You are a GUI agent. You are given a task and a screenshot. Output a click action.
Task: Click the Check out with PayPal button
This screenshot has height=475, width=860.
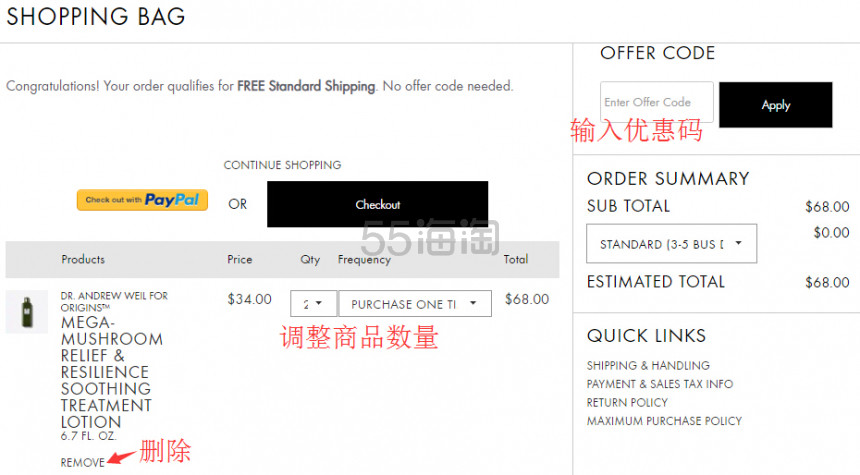point(142,200)
